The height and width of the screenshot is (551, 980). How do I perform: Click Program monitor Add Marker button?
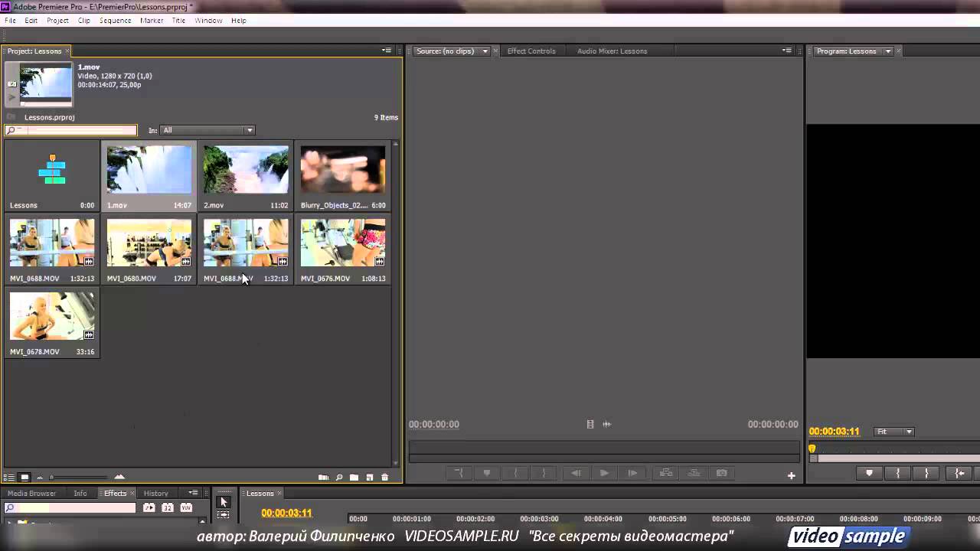(x=869, y=473)
